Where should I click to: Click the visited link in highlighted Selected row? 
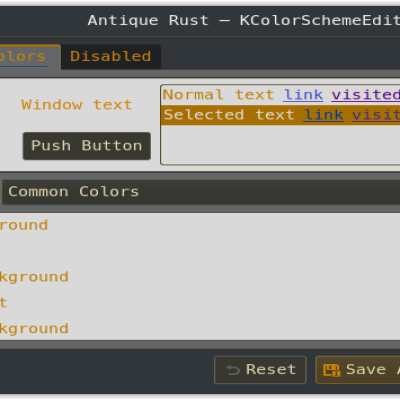tap(376, 115)
